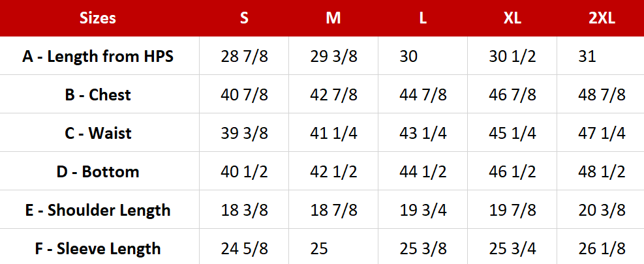Click the 20 3/8 shoulder value for 2XL
The width and height of the screenshot is (644, 264).
pos(602,210)
